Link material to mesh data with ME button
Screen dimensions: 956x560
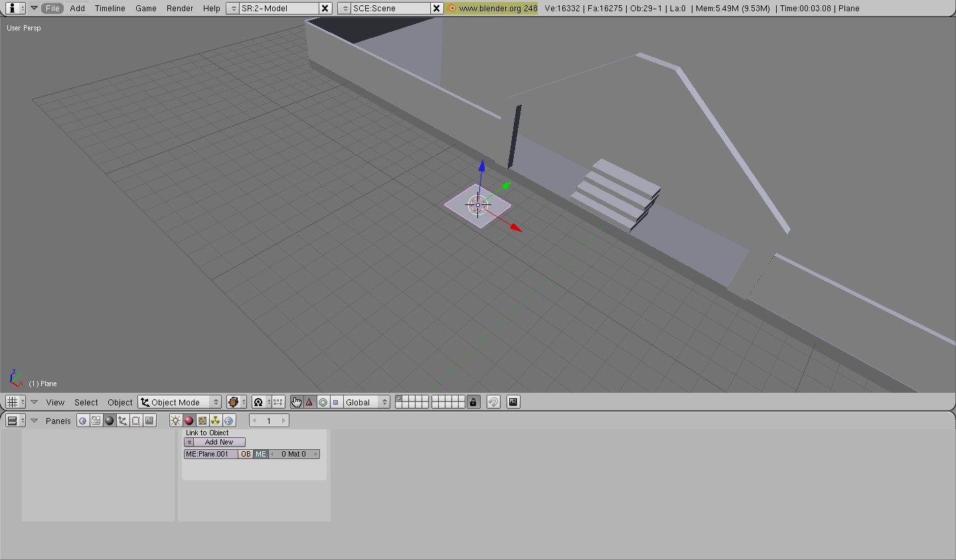point(260,455)
